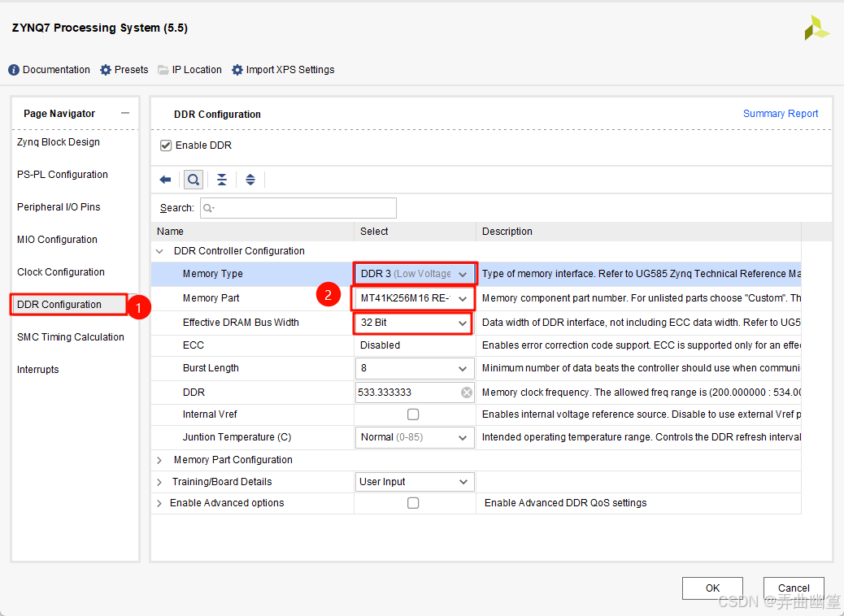Go to Peripheral I/O Pins page
The width and height of the screenshot is (844, 616).
(x=59, y=207)
